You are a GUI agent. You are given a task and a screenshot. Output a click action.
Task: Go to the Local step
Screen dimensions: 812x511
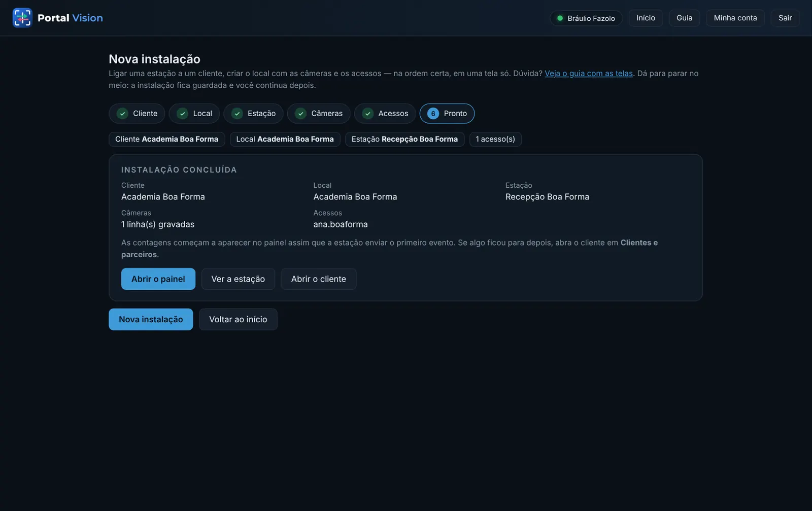pos(194,114)
